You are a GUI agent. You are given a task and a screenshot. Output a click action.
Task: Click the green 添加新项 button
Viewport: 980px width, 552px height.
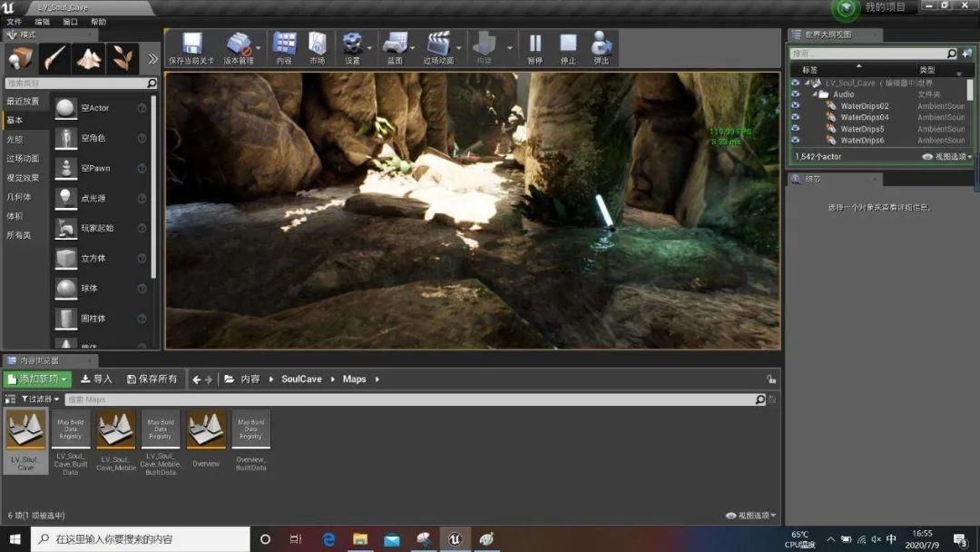point(37,379)
